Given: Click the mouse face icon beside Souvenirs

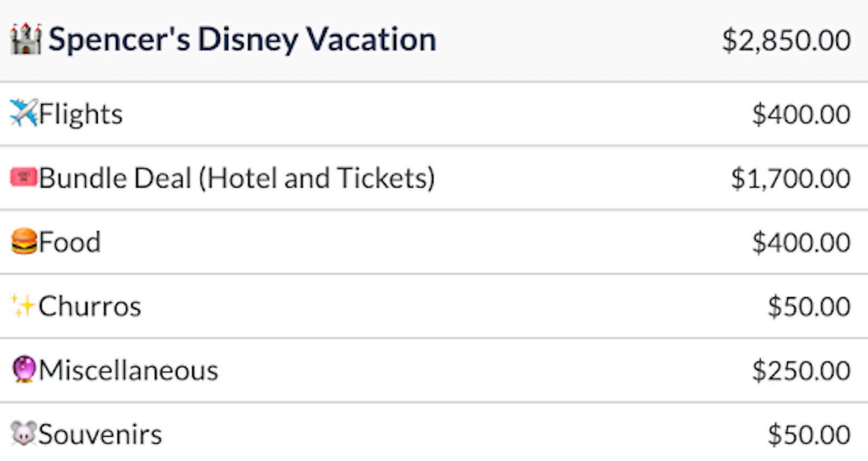Looking at the screenshot, I should coord(24,433).
